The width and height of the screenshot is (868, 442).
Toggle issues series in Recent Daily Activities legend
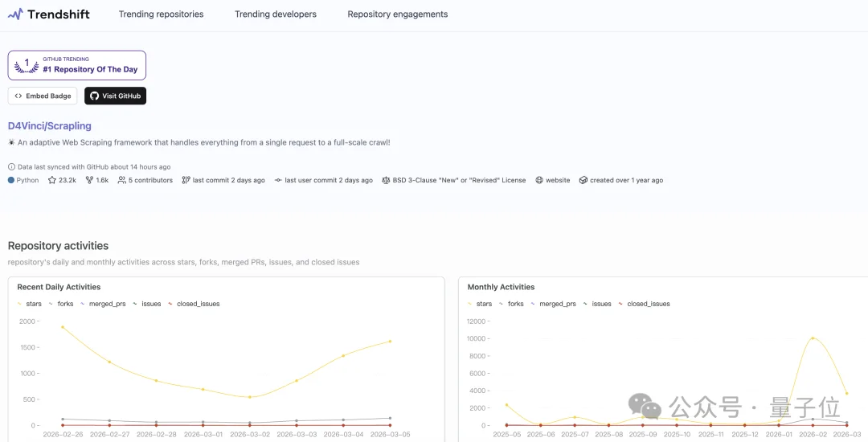pos(146,304)
